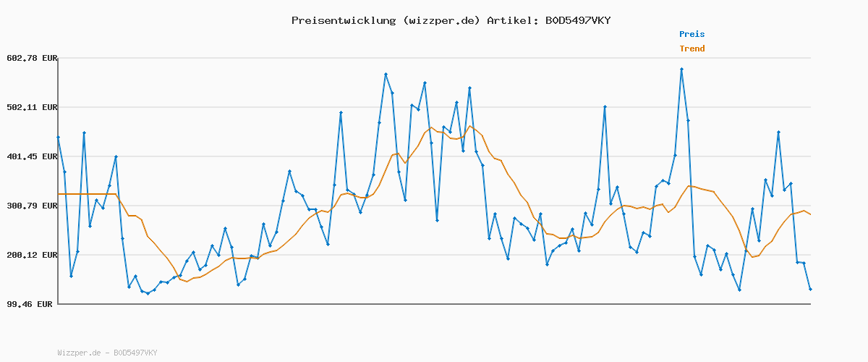Click the second-highest blue peak near 570 EUR

coord(386,75)
